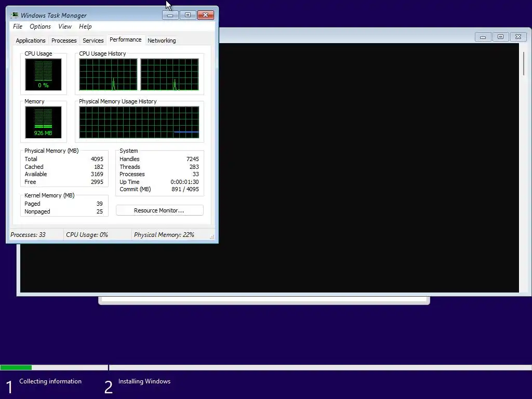532x399 pixels.
Task: Click the installation progress bar
Action: coord(266,367)
